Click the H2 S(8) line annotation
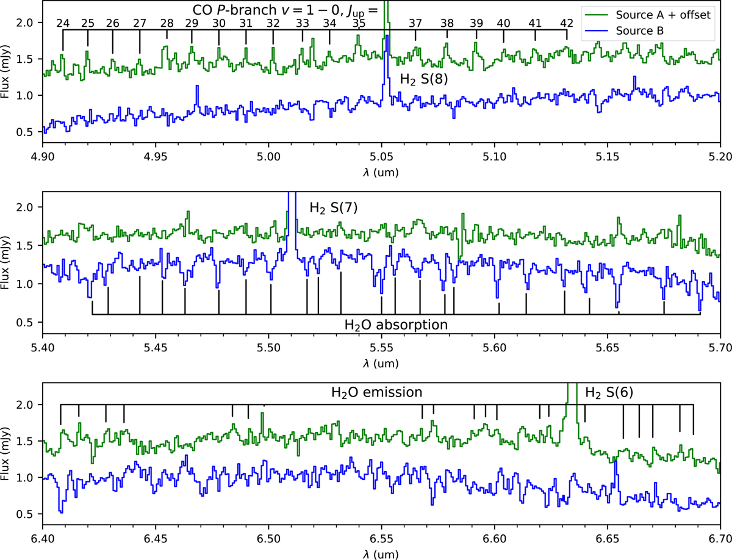This screenshot has height=560, width=732. pos(425,79)
